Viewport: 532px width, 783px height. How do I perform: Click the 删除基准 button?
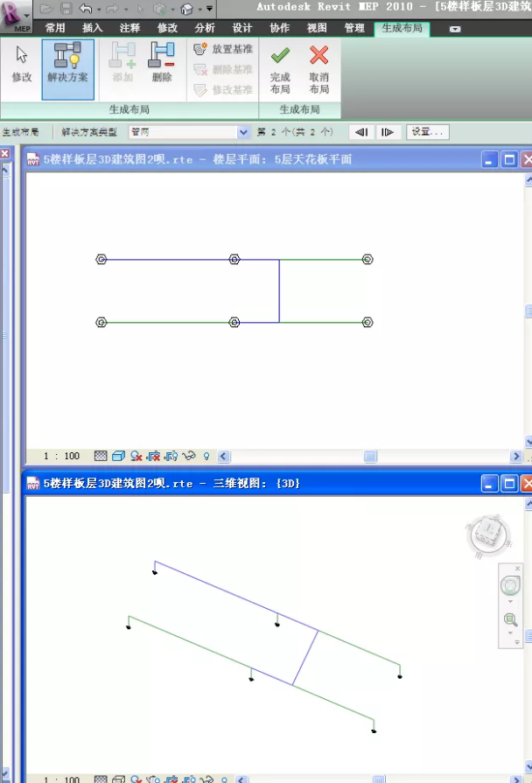click(223, 69)
